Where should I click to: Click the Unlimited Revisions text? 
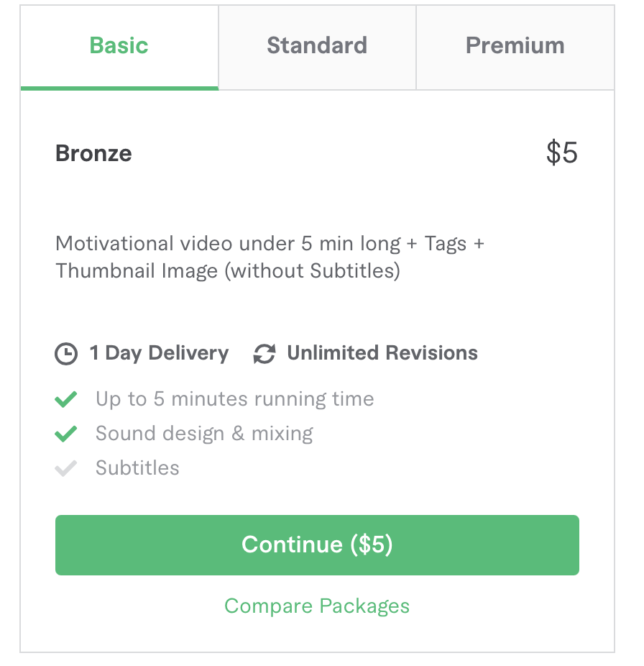click(382, 353)
